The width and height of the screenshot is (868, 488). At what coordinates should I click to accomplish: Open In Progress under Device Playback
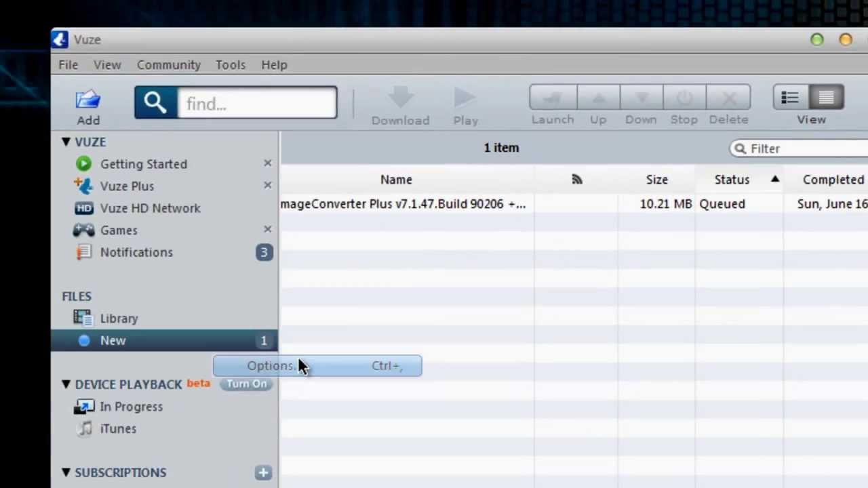[131, 407]
